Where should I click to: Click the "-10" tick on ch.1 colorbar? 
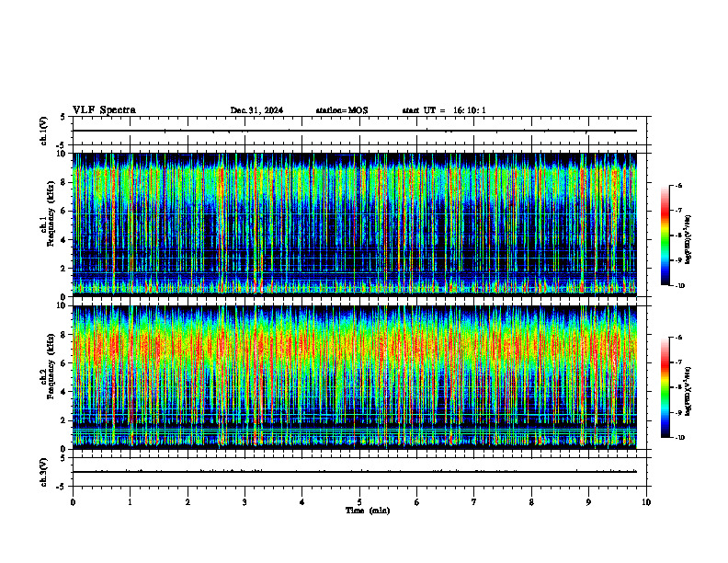pos(679,286)
